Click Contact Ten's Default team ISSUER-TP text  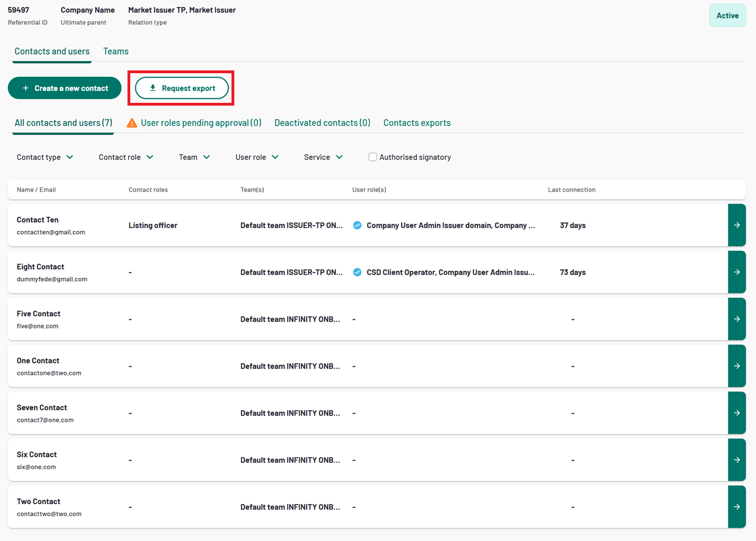[x=291, y=226]
